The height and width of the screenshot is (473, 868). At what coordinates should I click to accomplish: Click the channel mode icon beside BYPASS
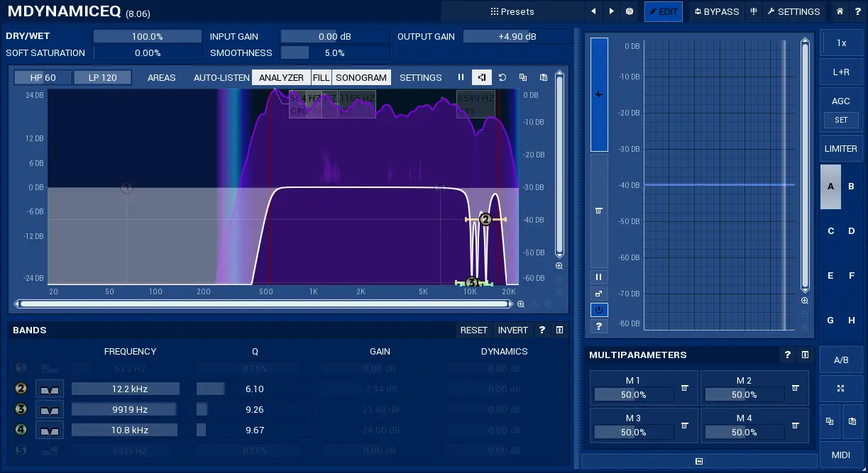753,11
